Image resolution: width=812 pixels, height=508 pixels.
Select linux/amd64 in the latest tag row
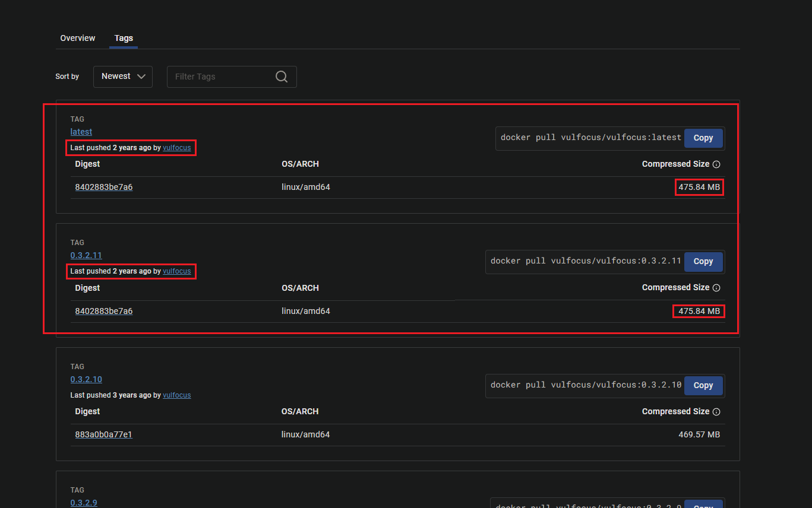click(306, 187)
